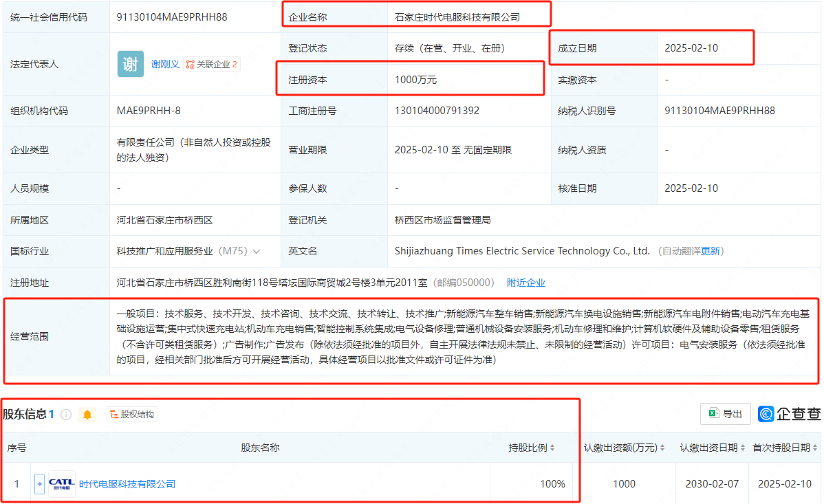Click the CATL shareholder logo thumbnail

(x=61, y=484)
